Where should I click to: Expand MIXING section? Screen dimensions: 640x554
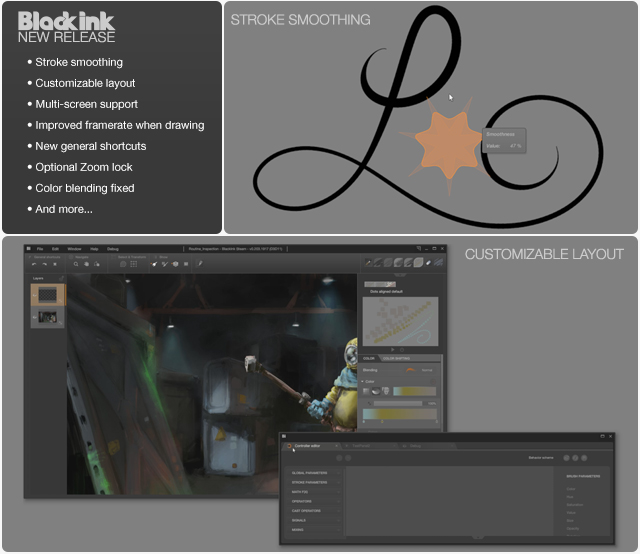coord(314,530)
